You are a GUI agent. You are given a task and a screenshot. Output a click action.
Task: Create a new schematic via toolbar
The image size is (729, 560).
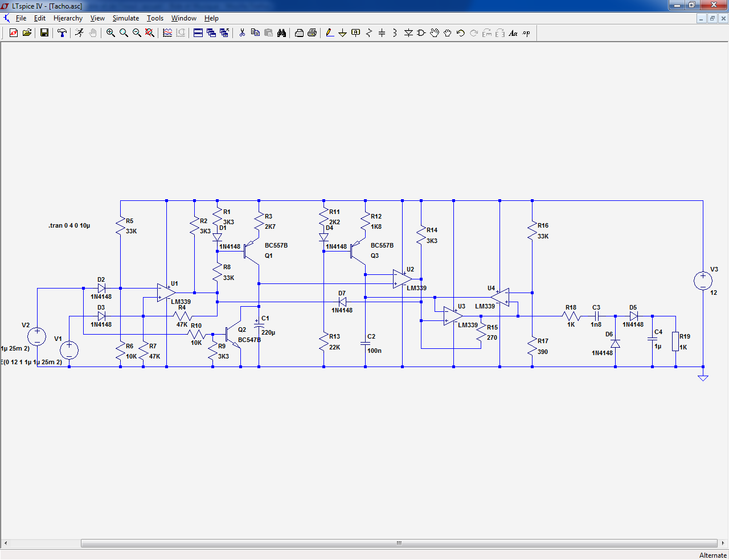tap(14, 33)
